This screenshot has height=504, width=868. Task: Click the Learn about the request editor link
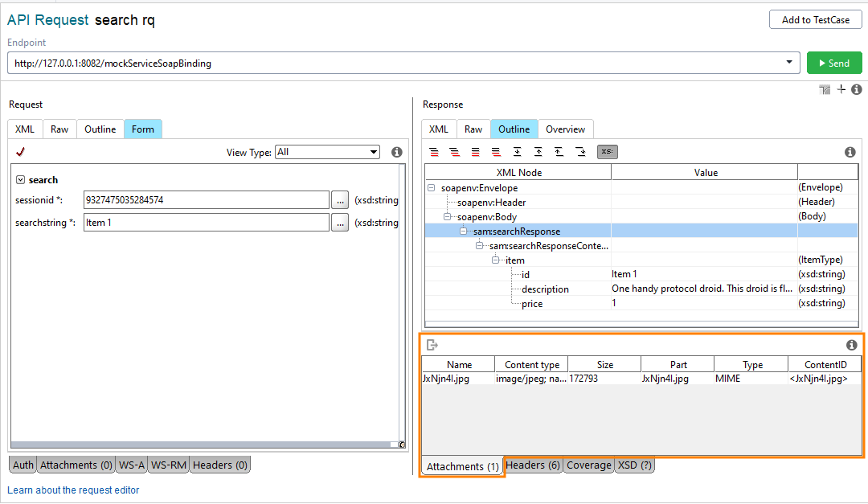[73, 490]
